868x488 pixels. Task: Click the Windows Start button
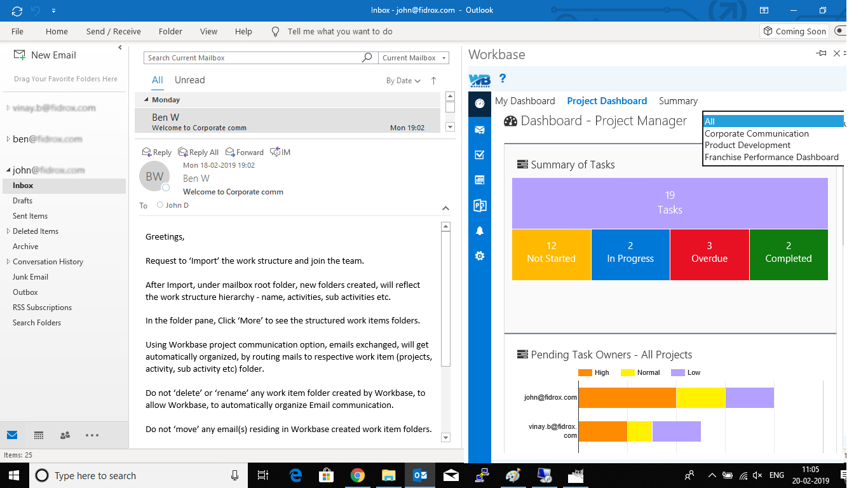[x=14, y=475]
